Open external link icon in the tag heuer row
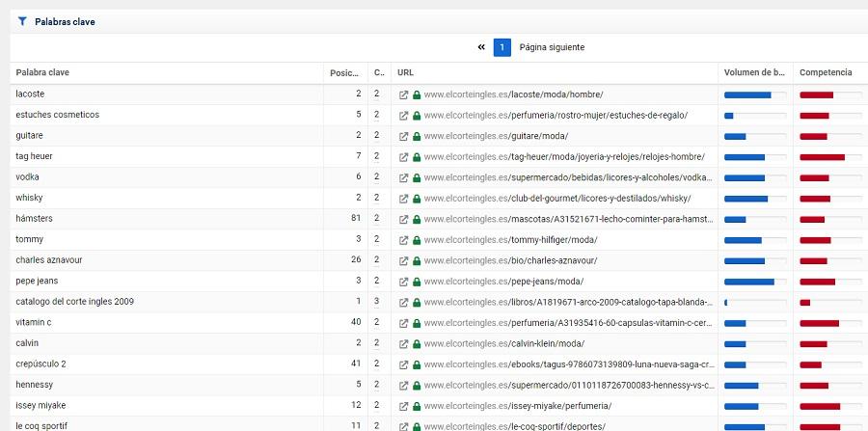Screen dimensions: 868x431 (404, 157)
